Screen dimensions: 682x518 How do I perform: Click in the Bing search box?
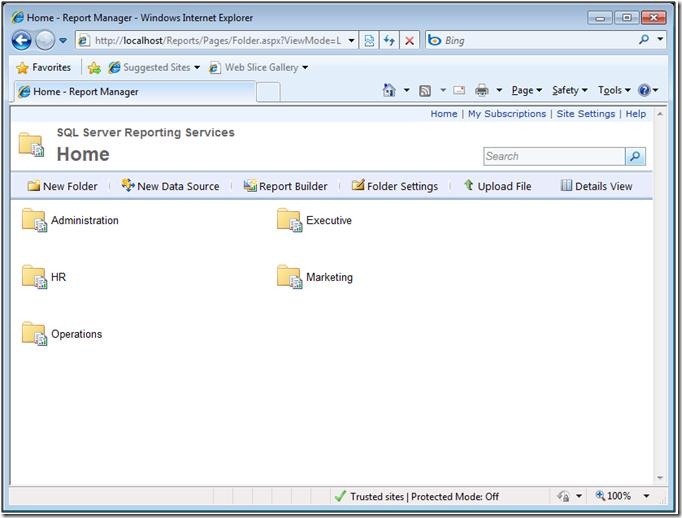point(539,40)
